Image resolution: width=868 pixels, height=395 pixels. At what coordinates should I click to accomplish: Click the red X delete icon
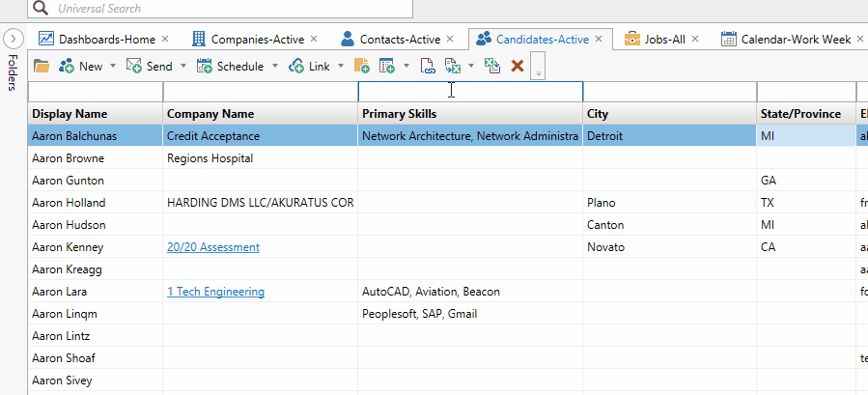pyautogui.click(x=518, y=67)
